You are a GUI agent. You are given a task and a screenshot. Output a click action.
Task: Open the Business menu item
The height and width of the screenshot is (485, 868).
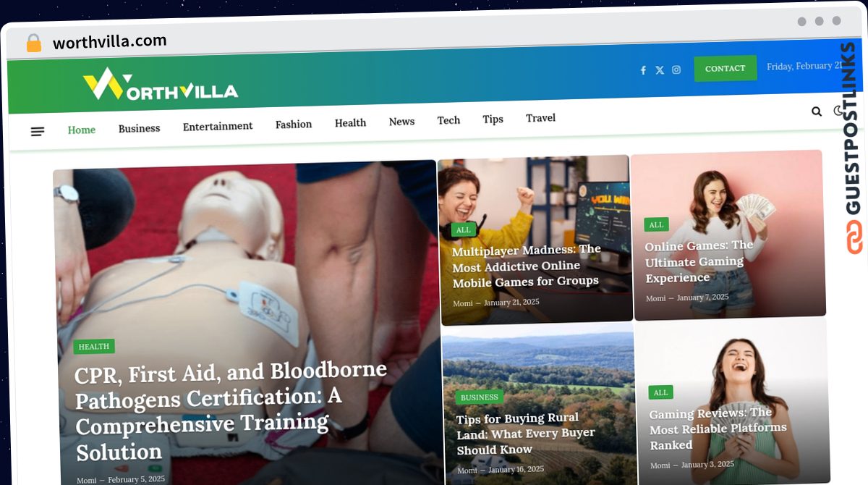pyautogui.click(x=139, y=128)
